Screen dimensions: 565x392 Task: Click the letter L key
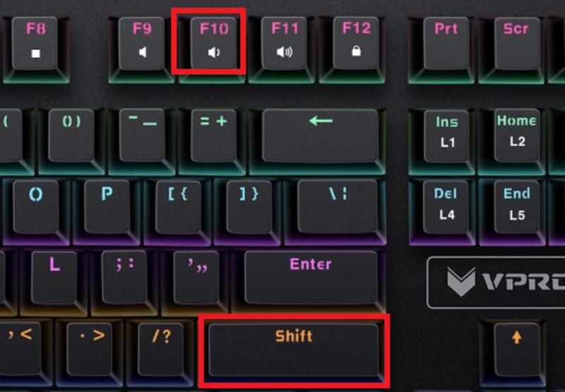coord(54,278)
